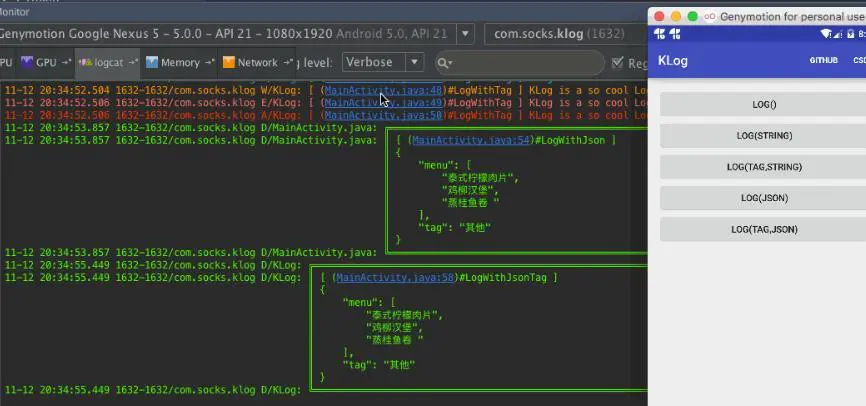
Task: Tap the LOG(TAG,JSON) button in emulator
Action: click(x=764, y=229)
